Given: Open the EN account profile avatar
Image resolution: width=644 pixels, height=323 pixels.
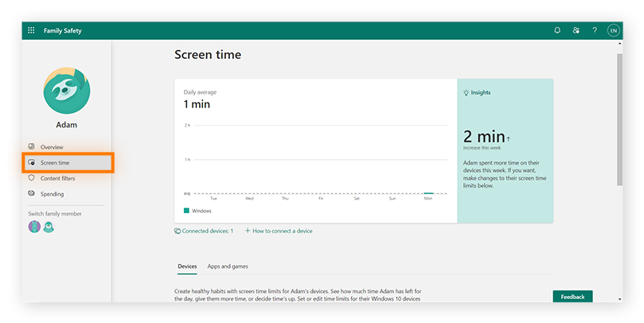Looking at the screenshot, I should 613,30.
